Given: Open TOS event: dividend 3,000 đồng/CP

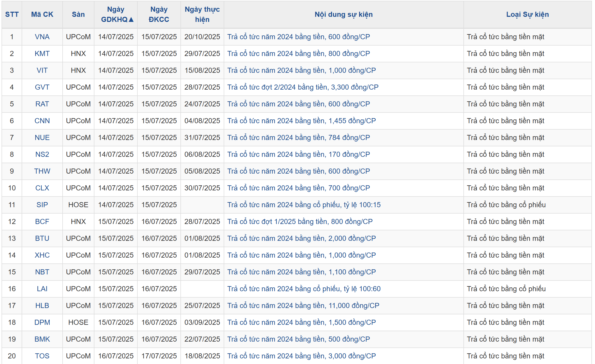Looking at the screenshot, I should (302, 356).
